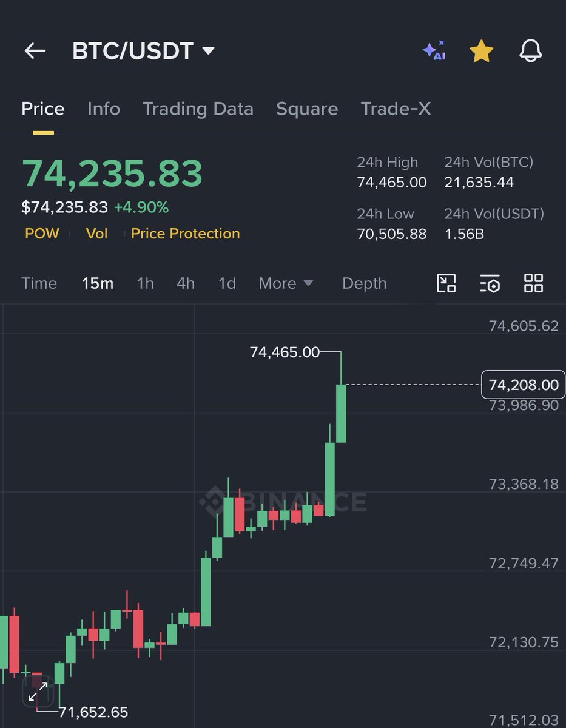Expand the More timeframes dropdown

pos(286,283)
